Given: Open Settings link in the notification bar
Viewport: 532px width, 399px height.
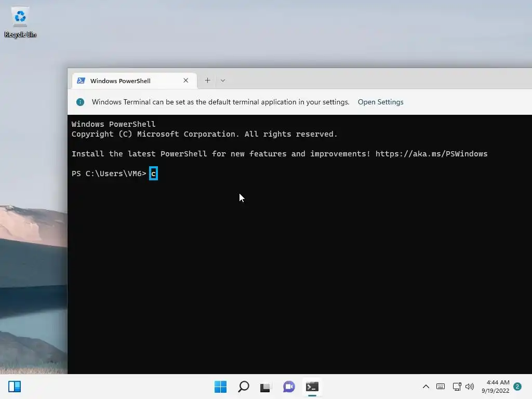Looking at the screenshot, I should coord(380,102).
